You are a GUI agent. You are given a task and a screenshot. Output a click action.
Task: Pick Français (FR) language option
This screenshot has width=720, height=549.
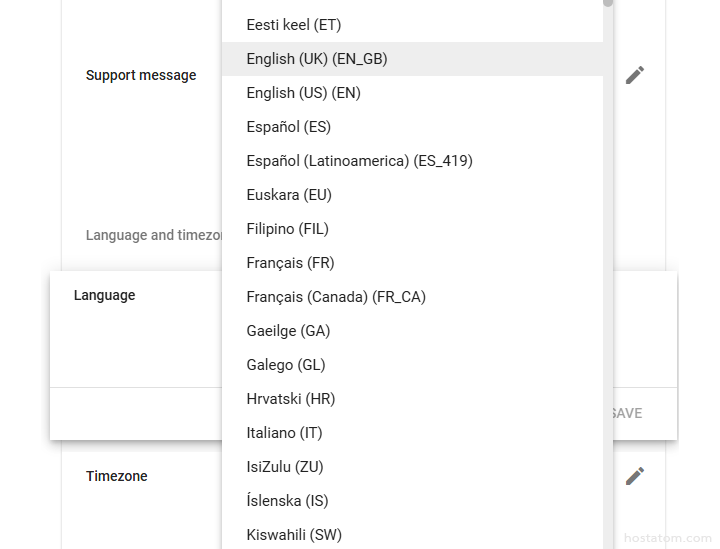[x=291, y=263]
